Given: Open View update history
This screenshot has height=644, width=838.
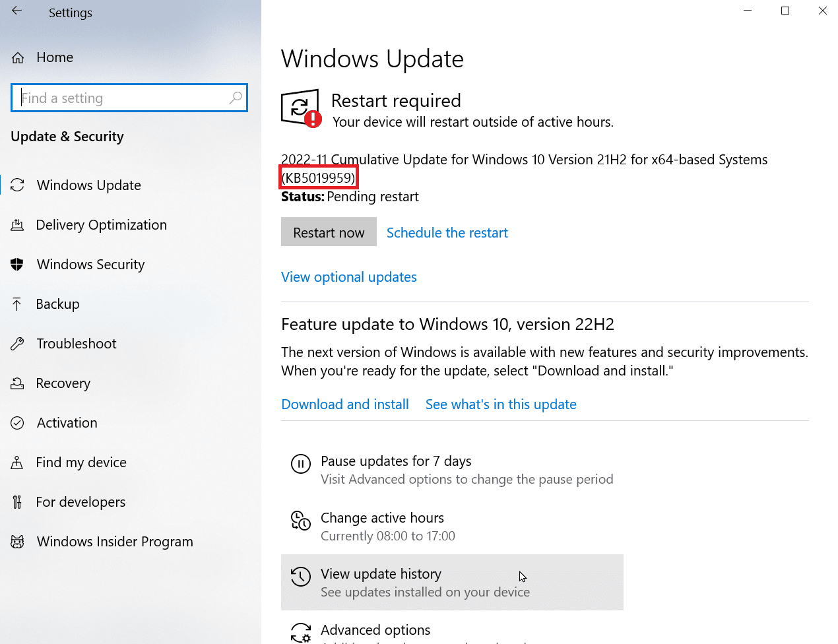Looking at the screenshot, I should (381, 573).
